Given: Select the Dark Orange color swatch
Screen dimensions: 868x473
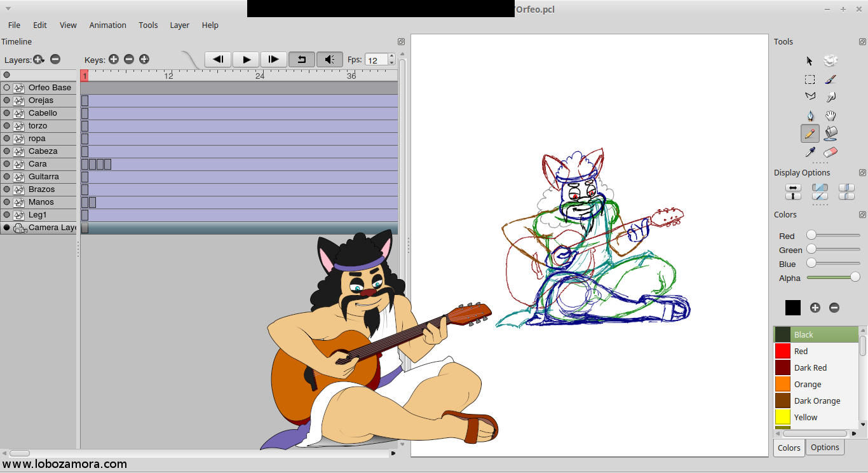Looking at the screenshot, I should (783, 401).
